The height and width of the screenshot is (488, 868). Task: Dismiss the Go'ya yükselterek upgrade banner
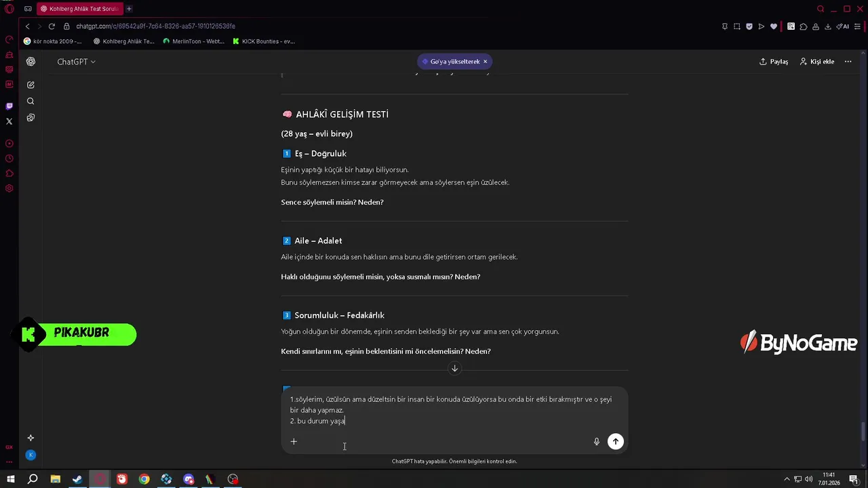tap(485, 62)
